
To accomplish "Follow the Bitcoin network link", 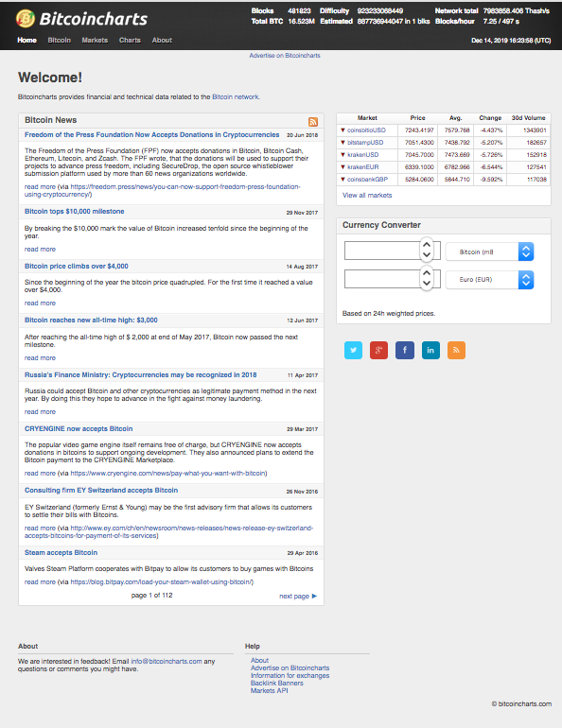I will point(236,97).
